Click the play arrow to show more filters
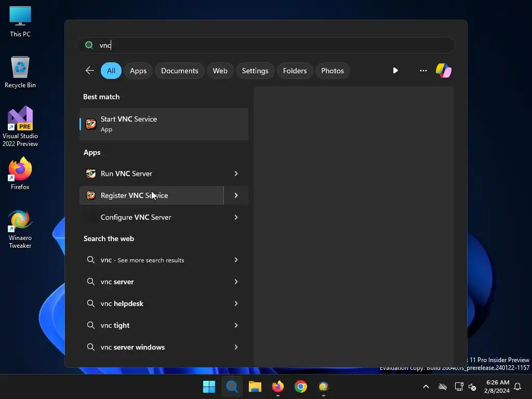This screenshot has width=532, height=399. tap(395, 71)
